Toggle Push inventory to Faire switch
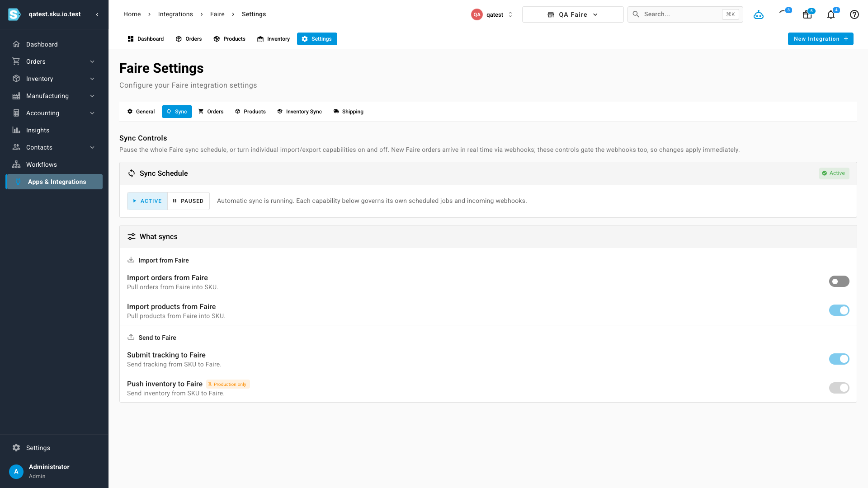This screenshot has height=488, width=868. click(839, 388)
